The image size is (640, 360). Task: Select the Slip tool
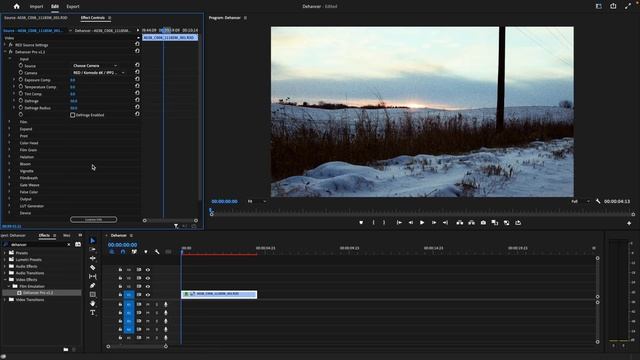point(93,276)
